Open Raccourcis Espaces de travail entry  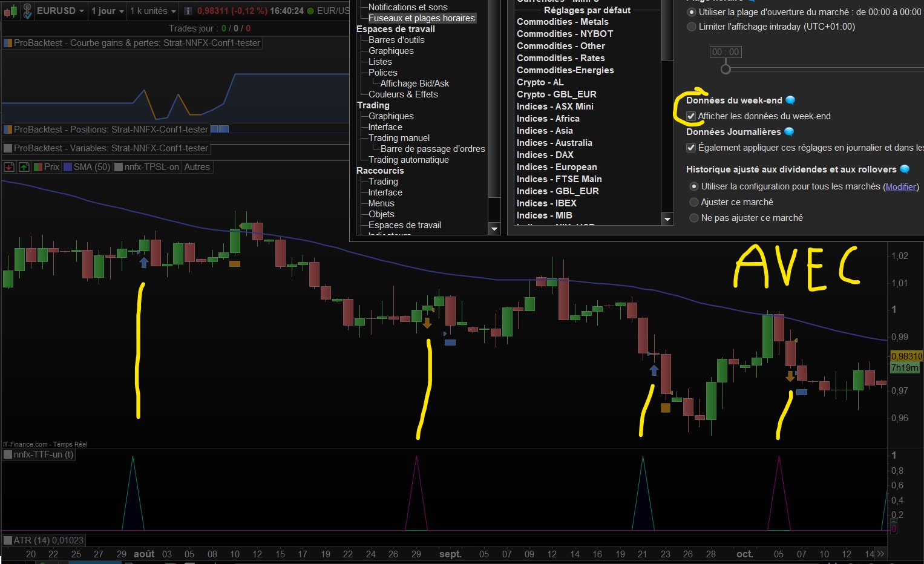(404, 225)
